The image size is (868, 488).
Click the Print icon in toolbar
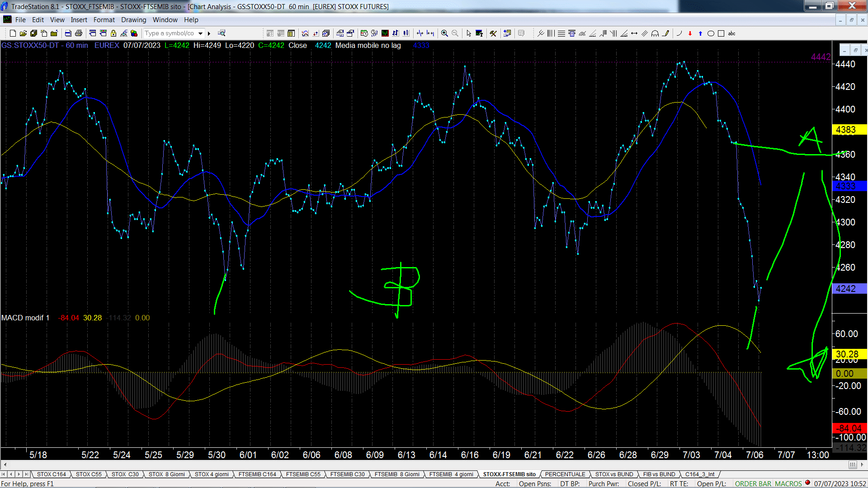point(79,33)
